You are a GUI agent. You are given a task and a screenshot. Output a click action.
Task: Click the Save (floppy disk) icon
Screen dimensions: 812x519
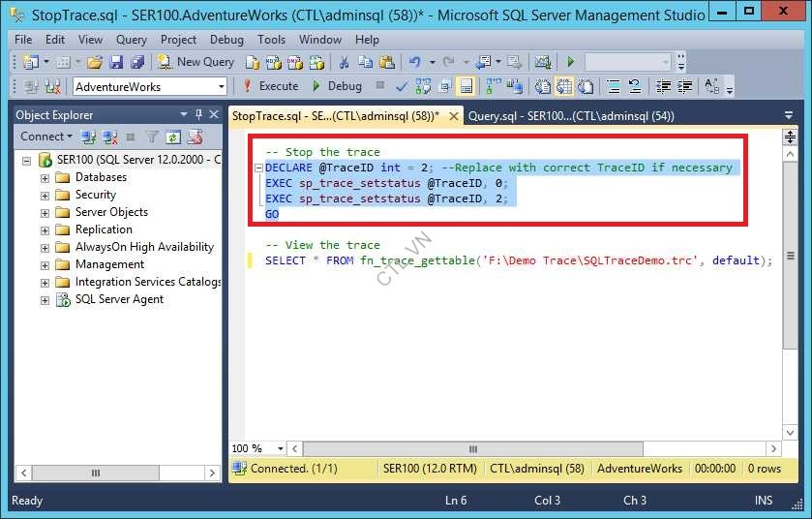pos(116,62)
